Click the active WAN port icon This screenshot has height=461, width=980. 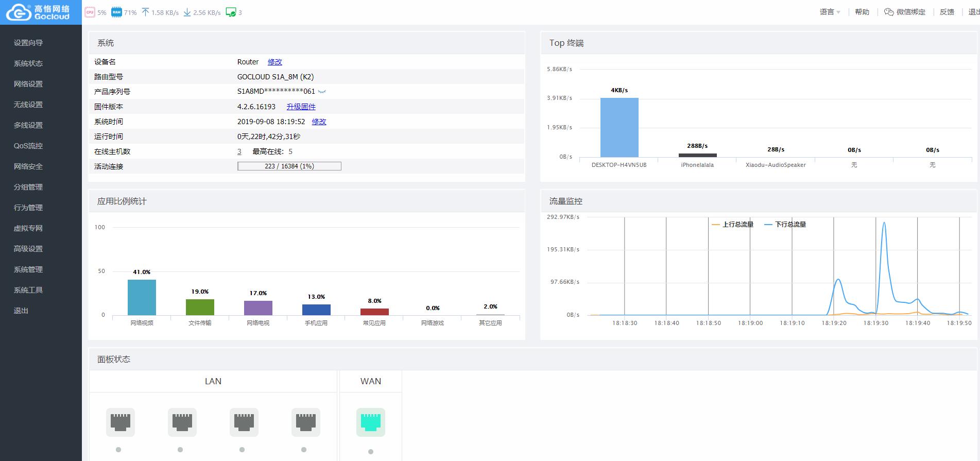(371, 422)
